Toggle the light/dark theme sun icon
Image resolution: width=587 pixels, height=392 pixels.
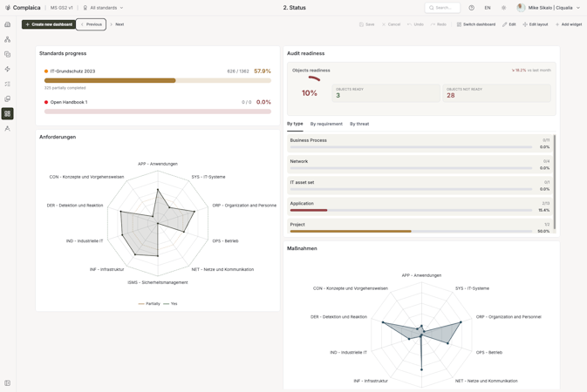click(x=503, y=8)
